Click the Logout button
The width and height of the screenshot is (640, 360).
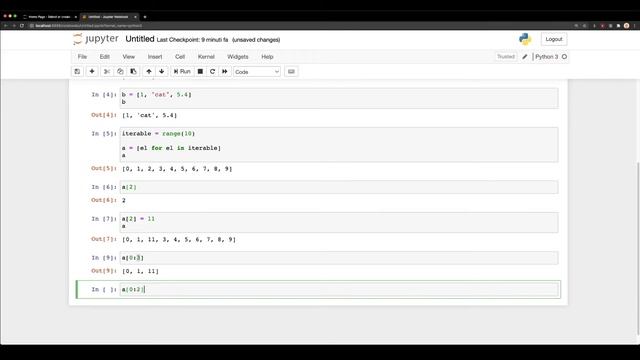554,39
